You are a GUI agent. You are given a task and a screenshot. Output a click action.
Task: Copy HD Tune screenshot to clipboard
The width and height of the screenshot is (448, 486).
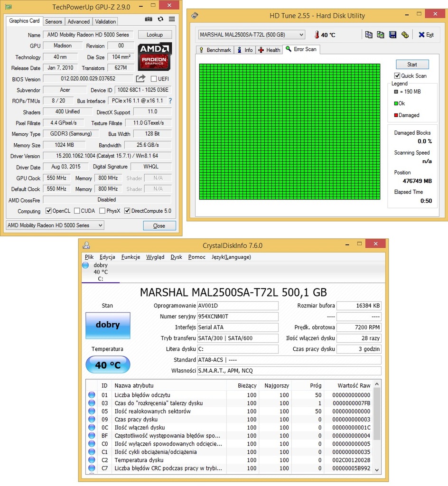pos(381,35)
